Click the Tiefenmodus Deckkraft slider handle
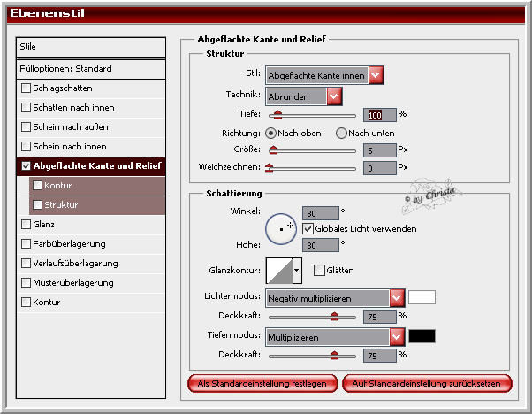Image resolution: width=532 pixels, height=414 pixels. (335, 356)
